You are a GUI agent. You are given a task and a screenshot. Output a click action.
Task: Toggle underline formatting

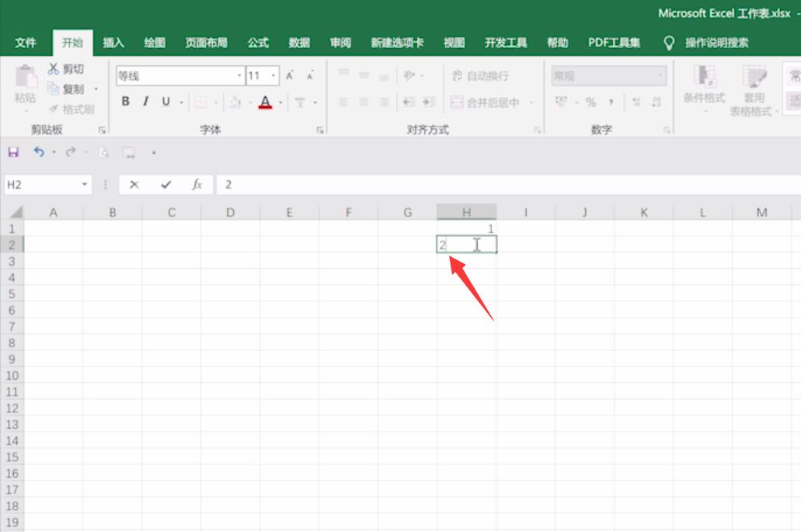click(165, 102)
